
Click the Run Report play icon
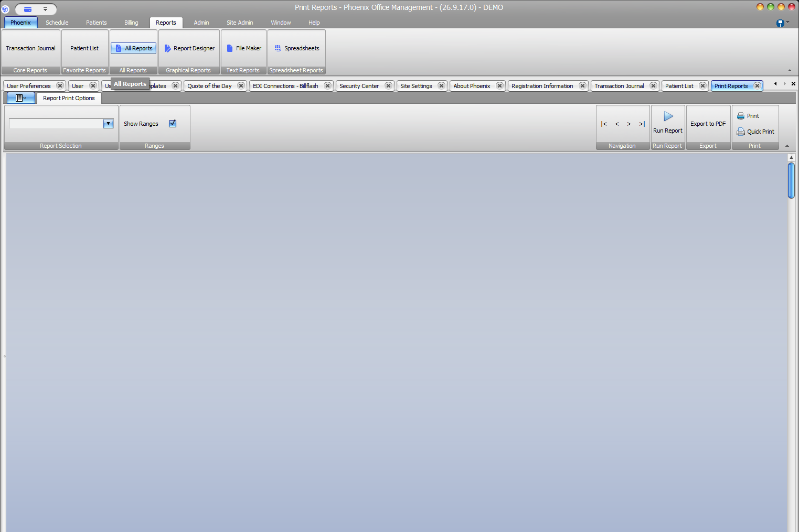pyautogui.click(x=668, y=116)
